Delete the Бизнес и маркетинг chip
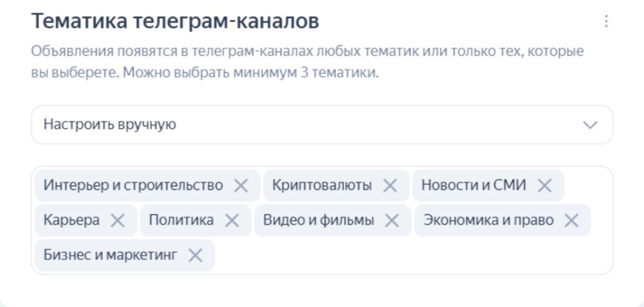Screen dimensions: 644x307 pos(195,255)
